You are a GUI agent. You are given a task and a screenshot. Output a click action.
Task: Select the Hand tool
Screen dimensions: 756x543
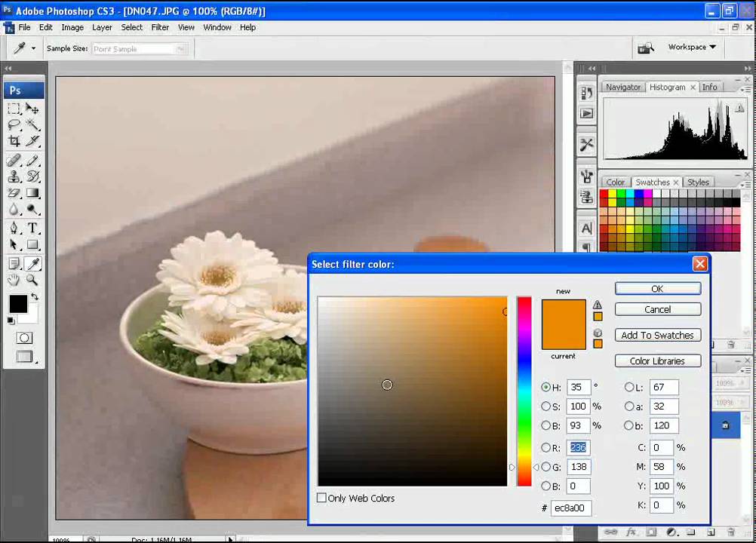[14, 280]
